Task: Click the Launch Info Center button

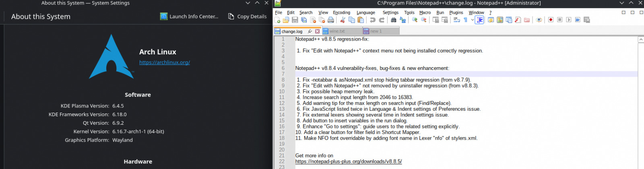Action: (x=189, y=16)
